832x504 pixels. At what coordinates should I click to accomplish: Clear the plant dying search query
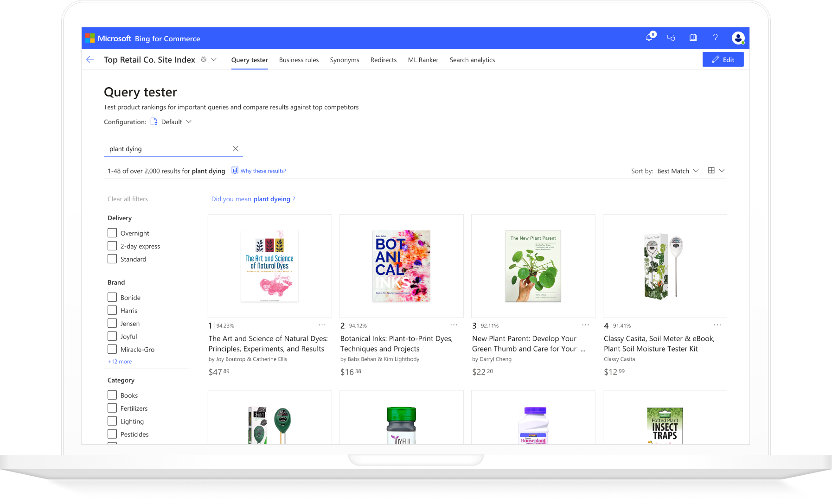coord(236,149)
